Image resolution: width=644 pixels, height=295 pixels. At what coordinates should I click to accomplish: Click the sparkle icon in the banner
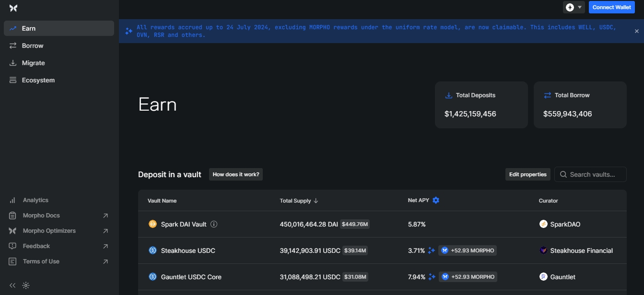point(129,31)
